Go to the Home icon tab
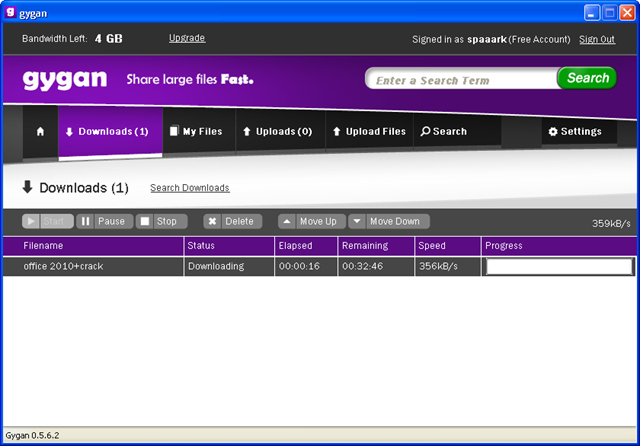640x446 pixels. (x=40, y=131)
